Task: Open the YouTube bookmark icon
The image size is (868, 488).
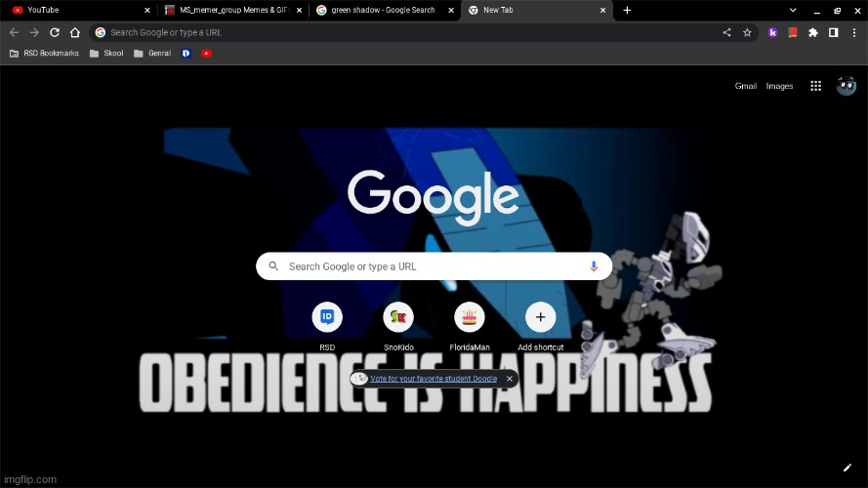Action: click(x=206, y=53)
